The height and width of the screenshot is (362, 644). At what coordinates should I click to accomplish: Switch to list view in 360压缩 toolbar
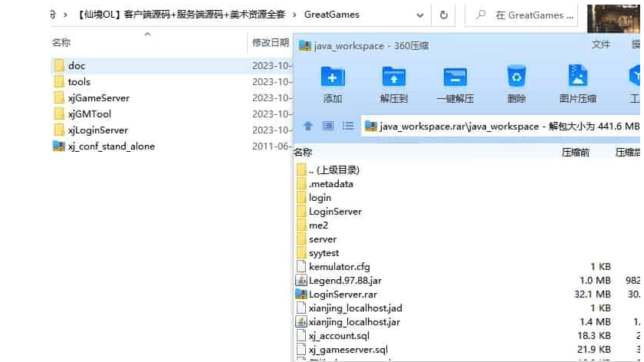click(347, 126)
